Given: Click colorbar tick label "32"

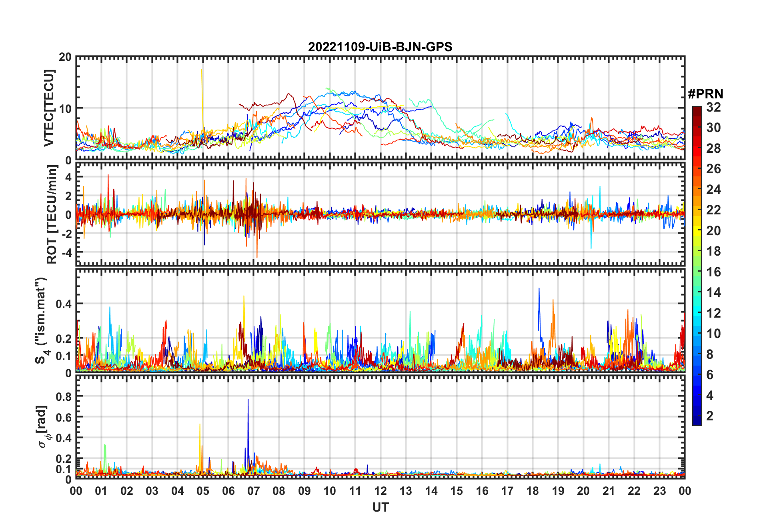Looking at the screenshot, I should click(x=713, y=107).
